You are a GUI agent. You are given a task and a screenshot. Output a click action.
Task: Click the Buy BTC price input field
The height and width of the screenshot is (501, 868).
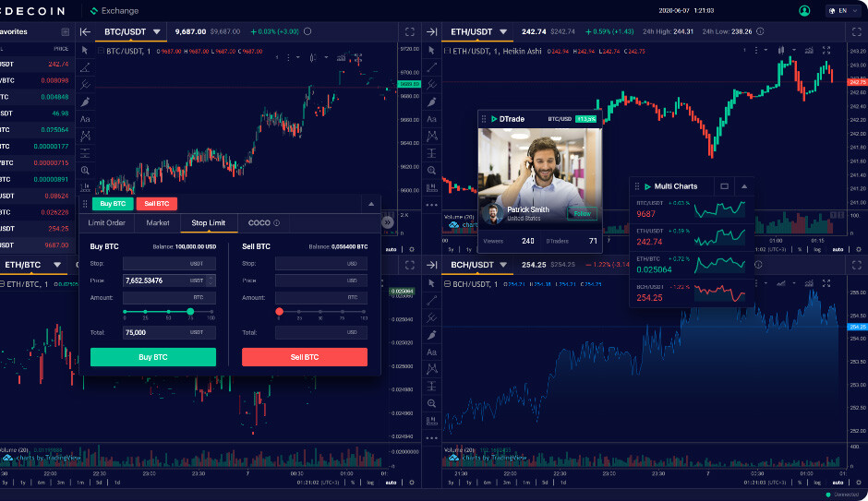[x=169, y=280]
